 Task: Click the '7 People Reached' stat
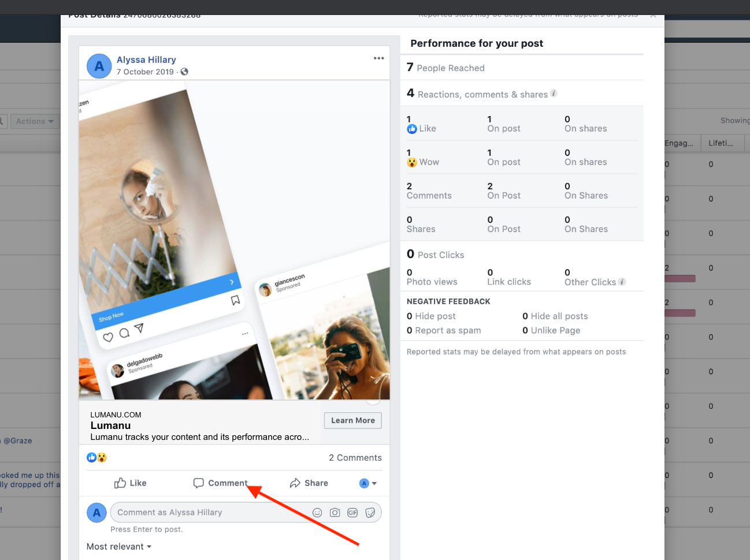click(445, 68)
